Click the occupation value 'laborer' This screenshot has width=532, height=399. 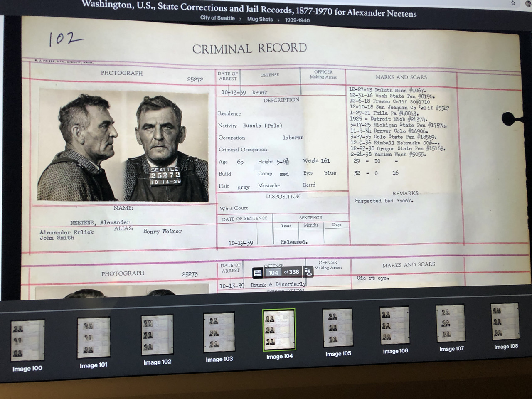point(293,138)
